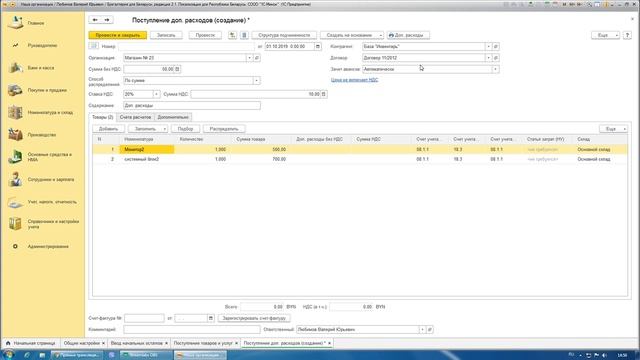Open the Производство section
Screen dimensions: 640x360
(x=42, y=135)
